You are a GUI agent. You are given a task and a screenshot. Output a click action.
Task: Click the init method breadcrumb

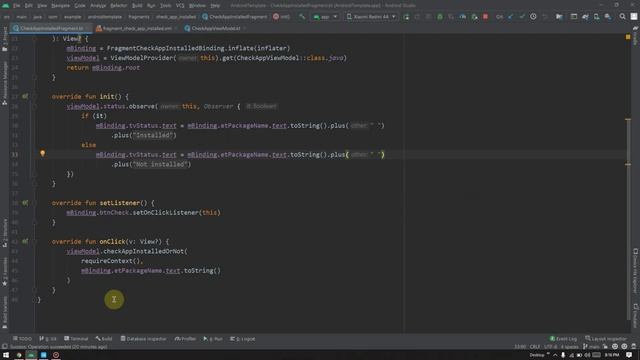(281, 17)
